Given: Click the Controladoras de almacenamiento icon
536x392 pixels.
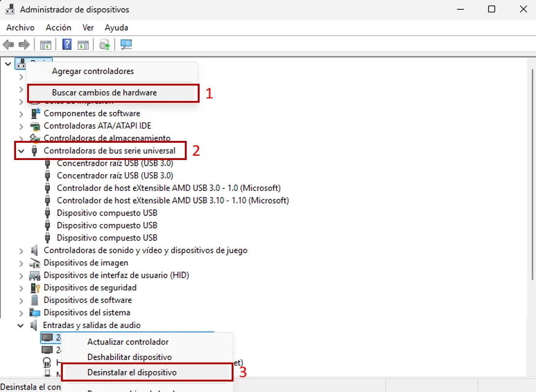Looking at the screenshot, I should tap(35, 138).
